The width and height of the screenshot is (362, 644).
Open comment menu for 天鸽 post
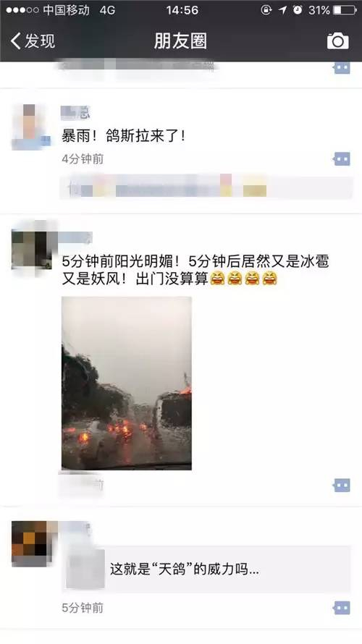342,608
